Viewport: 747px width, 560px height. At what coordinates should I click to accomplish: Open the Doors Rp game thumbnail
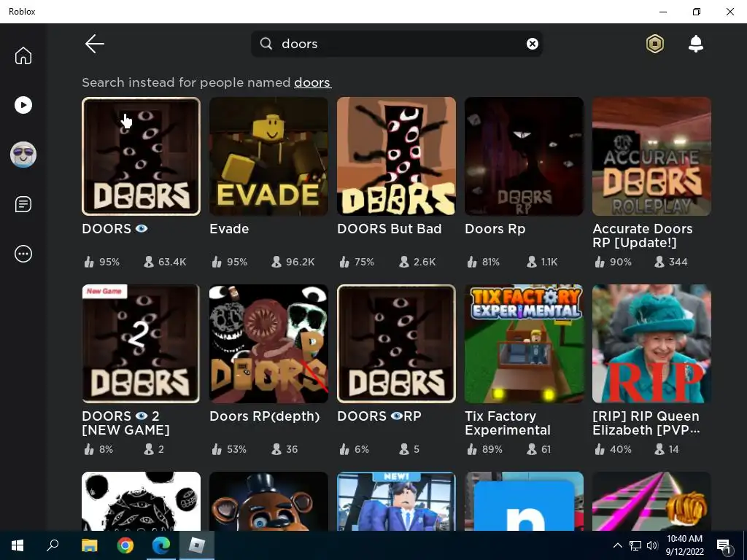524,156
